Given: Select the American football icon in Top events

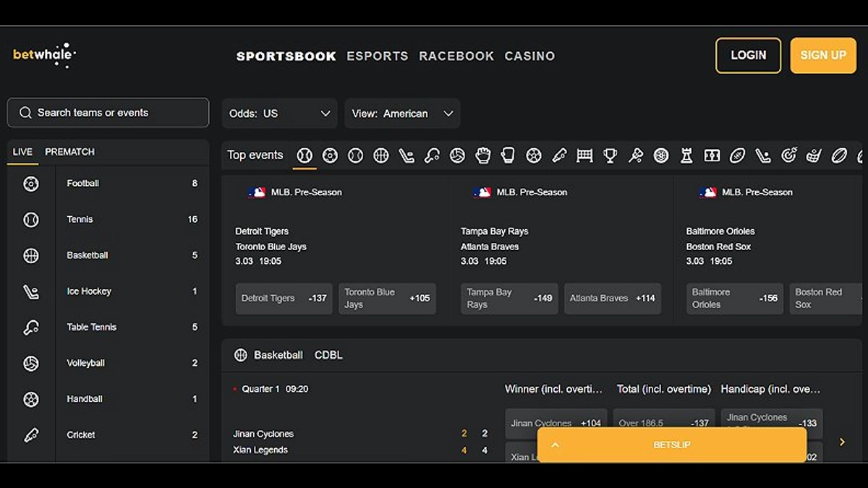Looking at the screenshot, I should point(737,155).
